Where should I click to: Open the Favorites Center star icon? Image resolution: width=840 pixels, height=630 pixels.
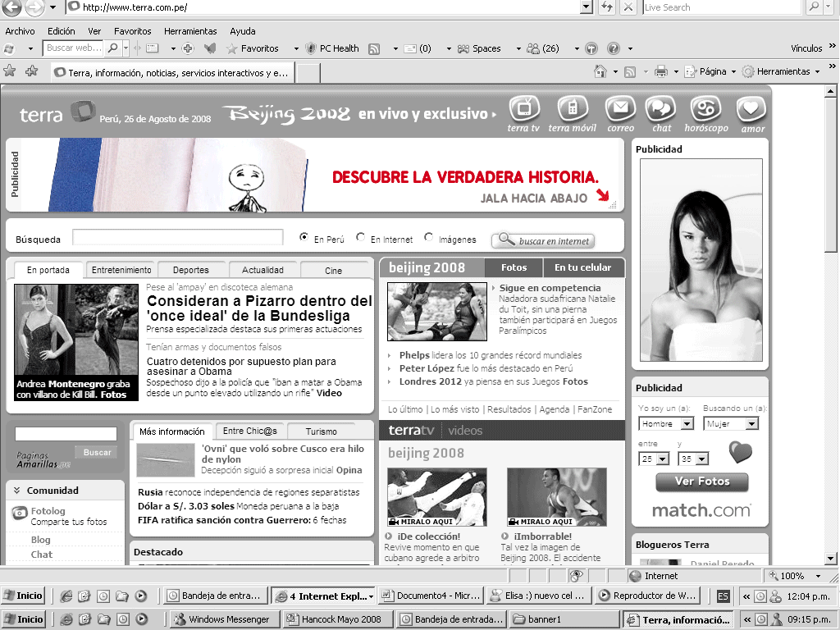click(x=10, y=71)
